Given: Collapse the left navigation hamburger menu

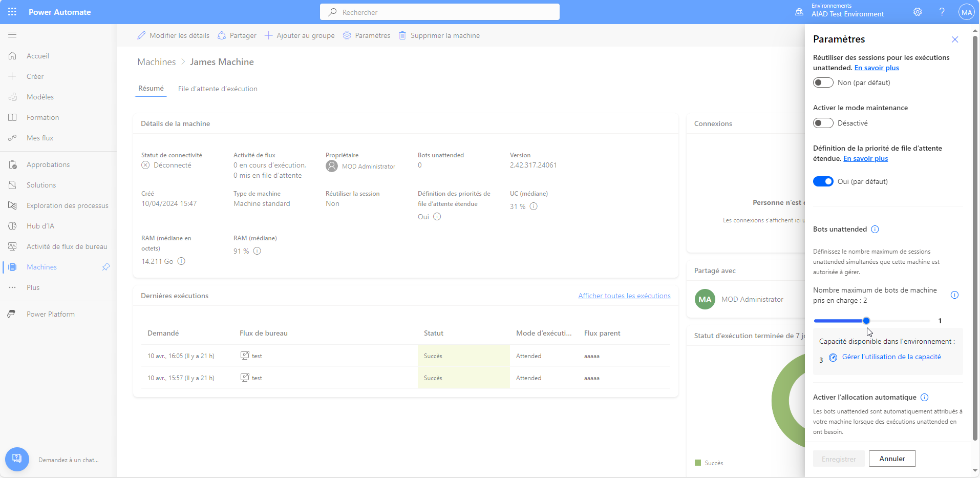Looking at the screenshot, I should pos(12,35).
